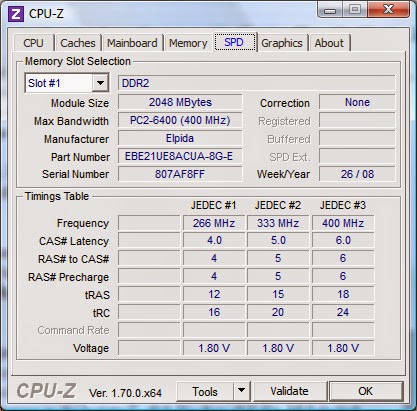Click the Max Bandwidth PC2-6400 field

pos(180,120)
